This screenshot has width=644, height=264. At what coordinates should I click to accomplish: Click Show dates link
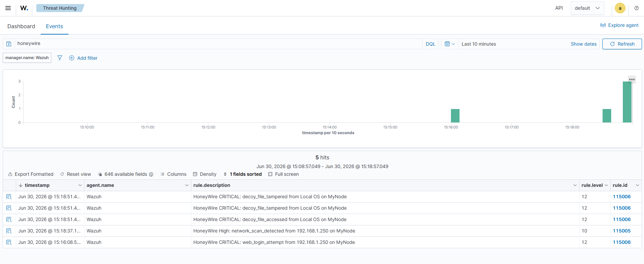pyautogui.click(x=584, y=44)
